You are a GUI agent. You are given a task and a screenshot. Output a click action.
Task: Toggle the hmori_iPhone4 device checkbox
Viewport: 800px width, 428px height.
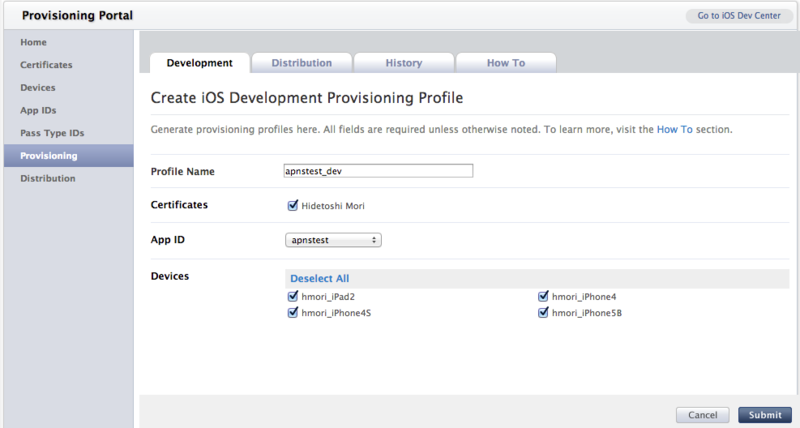(x=544, y=297)
